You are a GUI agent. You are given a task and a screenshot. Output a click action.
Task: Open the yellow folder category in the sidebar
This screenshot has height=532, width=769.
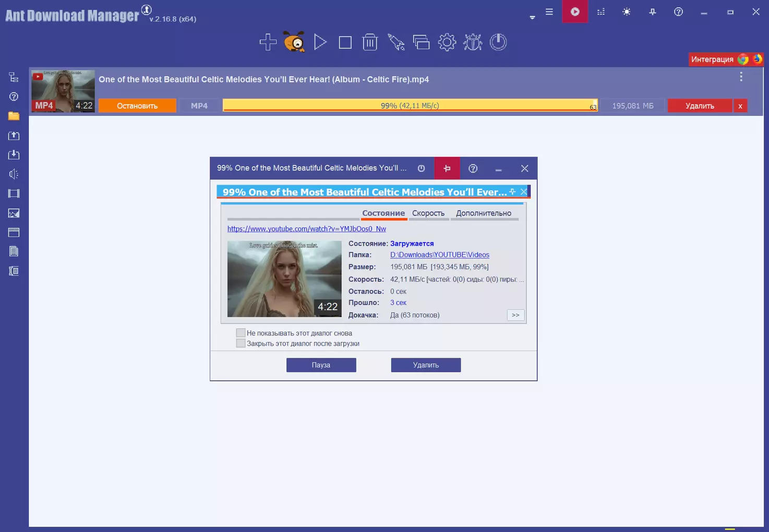point(14,116)
